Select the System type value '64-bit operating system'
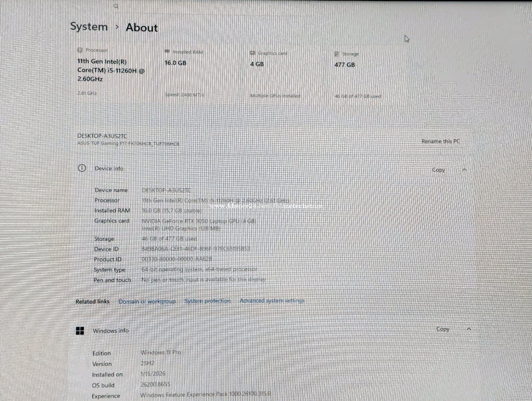 click(x=199, y=269)
